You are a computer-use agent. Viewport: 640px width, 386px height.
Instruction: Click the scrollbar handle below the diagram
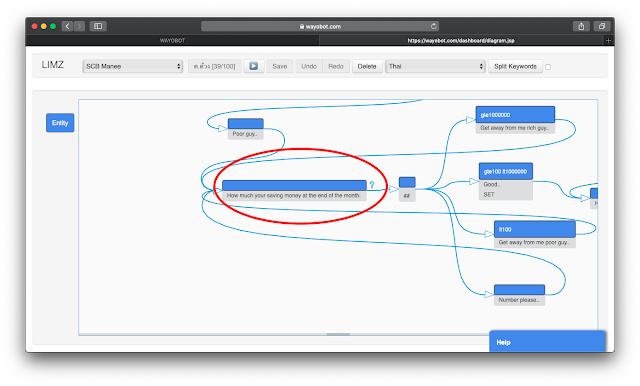coord(338,334)
